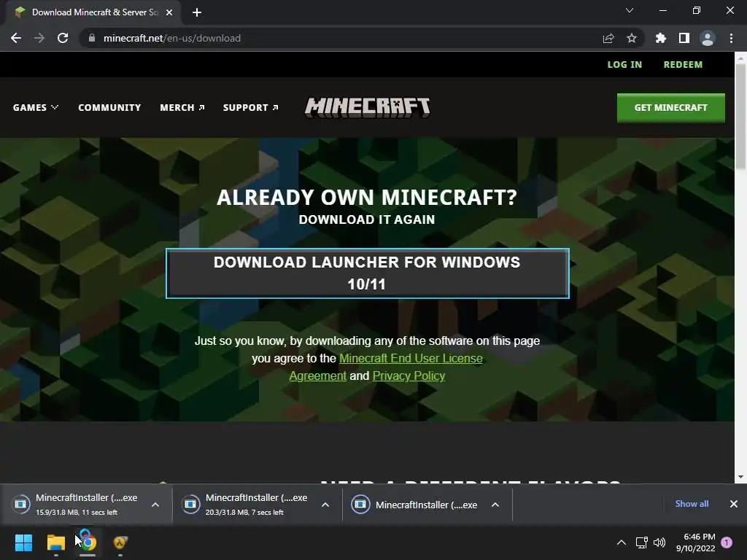Screen dimensions: 747x560
Task: Expand options for the completed MinecraftInstaller download
Action: click(495, 505)
